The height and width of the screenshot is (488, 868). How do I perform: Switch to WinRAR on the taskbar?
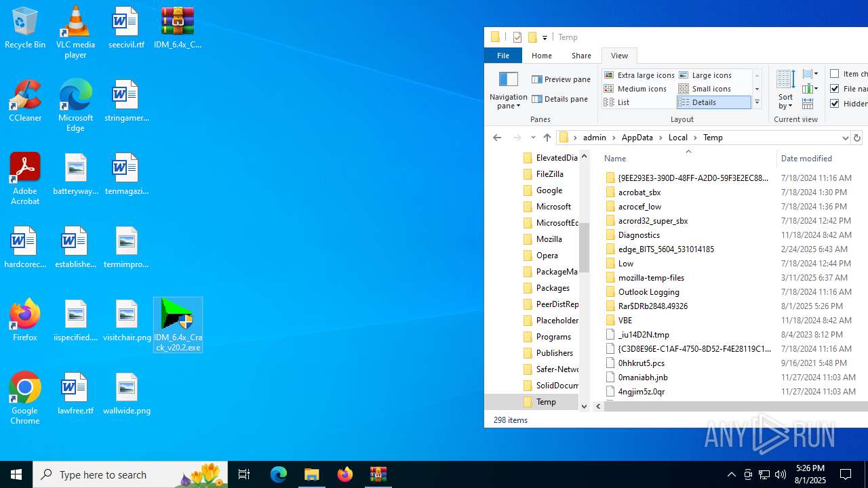(x=378, y=474)
